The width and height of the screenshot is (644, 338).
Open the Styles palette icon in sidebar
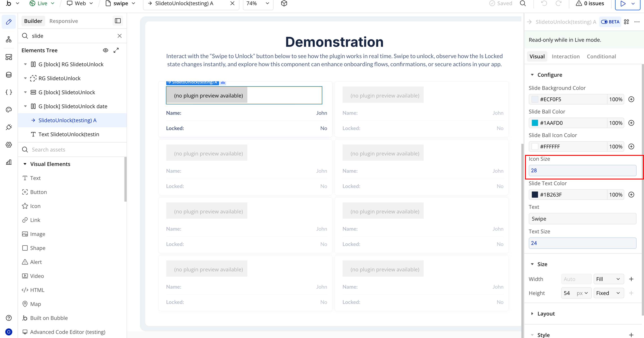[x=9, y=110]
